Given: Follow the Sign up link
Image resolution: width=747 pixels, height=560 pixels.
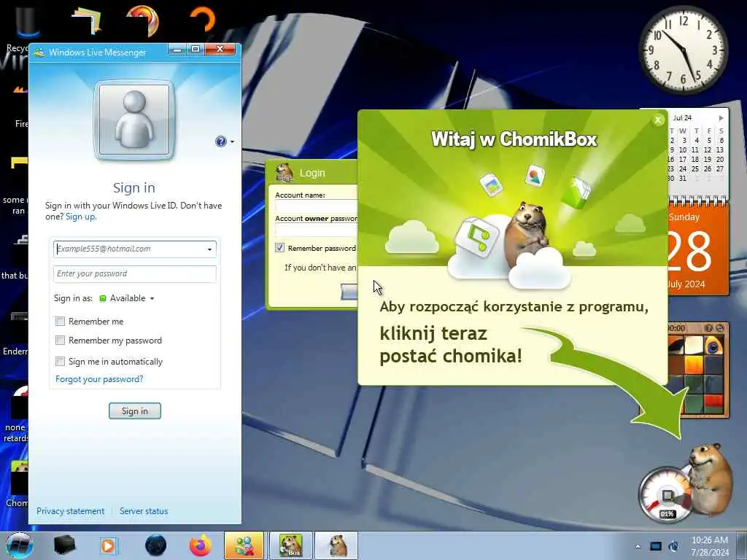Looking at the screenshot, I should (x=80, y=217).
